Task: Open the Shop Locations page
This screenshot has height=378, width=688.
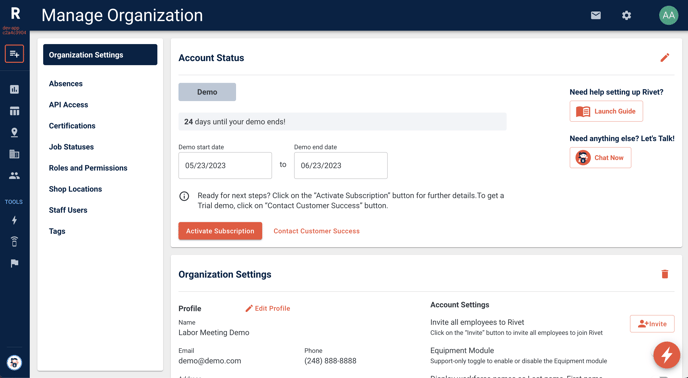Action: 75,189
